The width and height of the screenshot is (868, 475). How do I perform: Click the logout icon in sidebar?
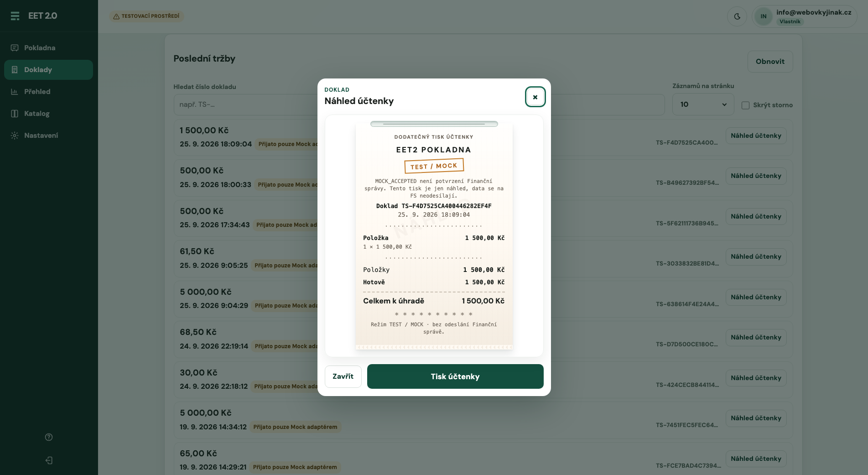49,460
